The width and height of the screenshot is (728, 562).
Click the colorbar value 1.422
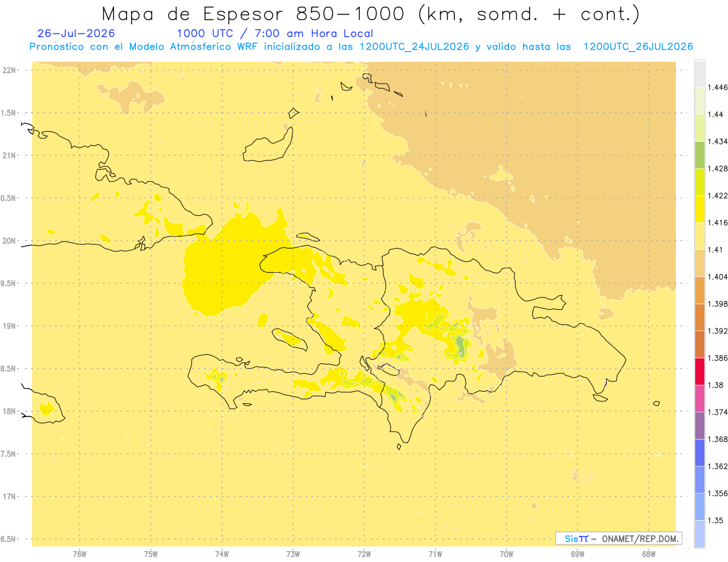(x=718, y=195)
